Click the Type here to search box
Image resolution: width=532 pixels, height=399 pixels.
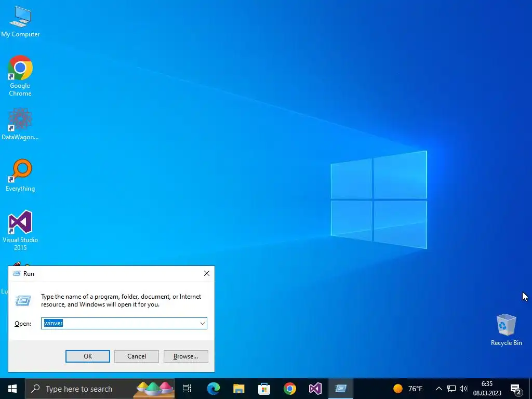pyautogui.click(x=100, y=389)
